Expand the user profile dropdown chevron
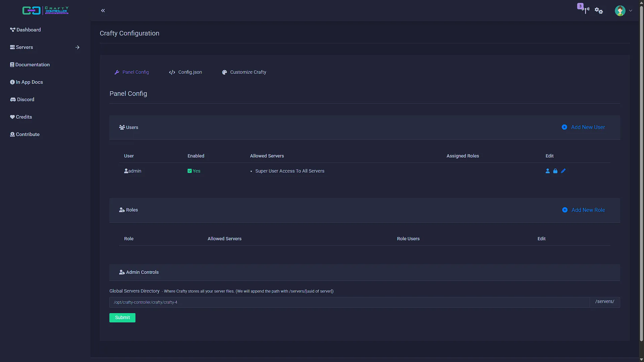644x362 pixels. click(x=631, y=11)
